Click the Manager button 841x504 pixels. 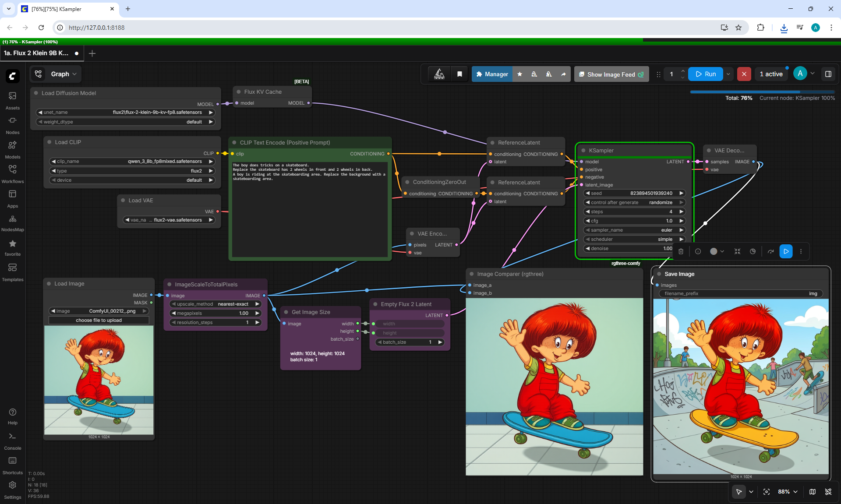click(x=492, y=74)
